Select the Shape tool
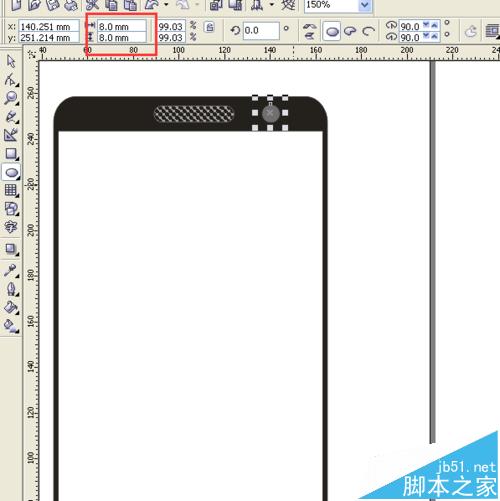 tap(11, 80)
